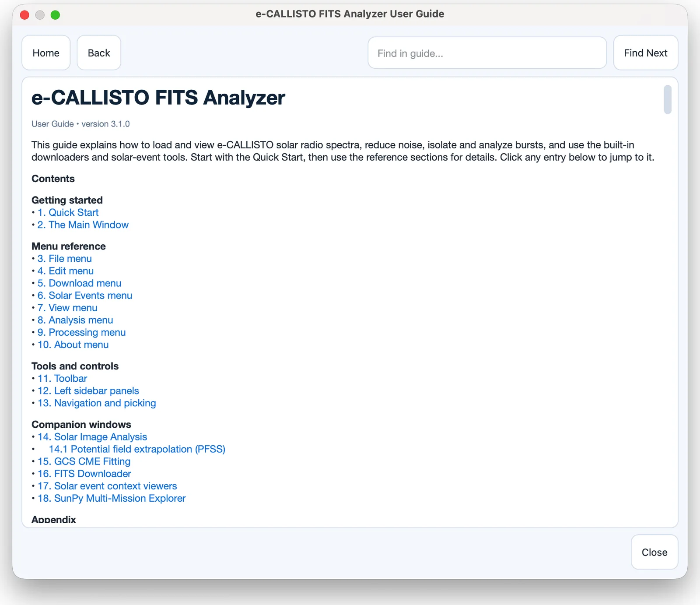Open the 7. View menu link
Image resolution: width=700 pixels, height=605 pixels.
67,308
